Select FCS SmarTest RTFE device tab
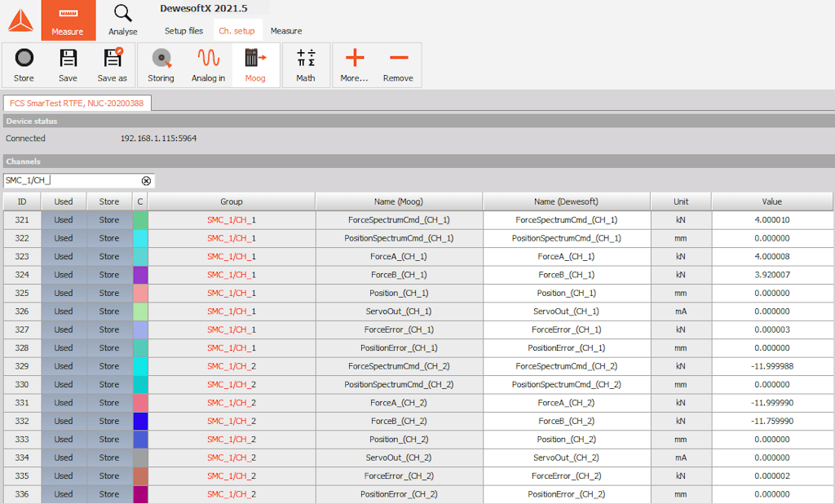835x504 pixels. (77, 104)
